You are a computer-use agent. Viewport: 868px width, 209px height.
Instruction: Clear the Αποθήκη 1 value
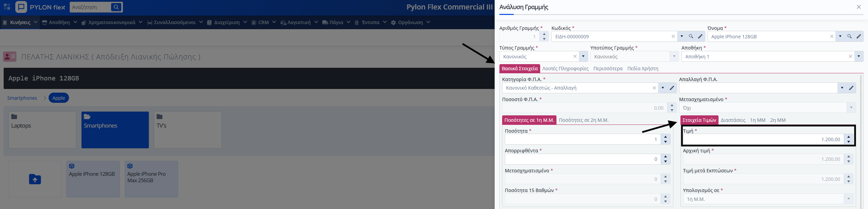[x=850, y=56]
